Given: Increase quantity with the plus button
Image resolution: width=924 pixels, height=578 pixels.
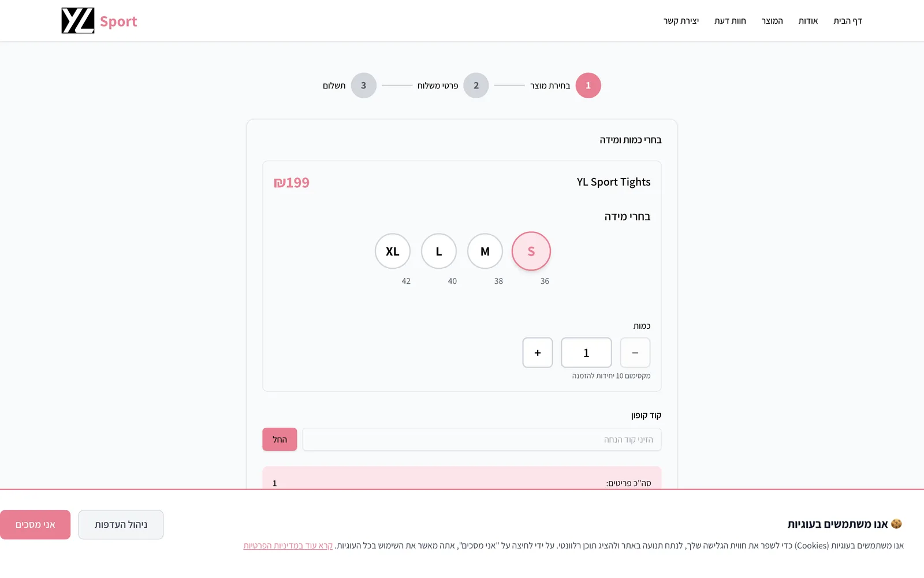Looking at the screenshot, I should coord(538,353).
